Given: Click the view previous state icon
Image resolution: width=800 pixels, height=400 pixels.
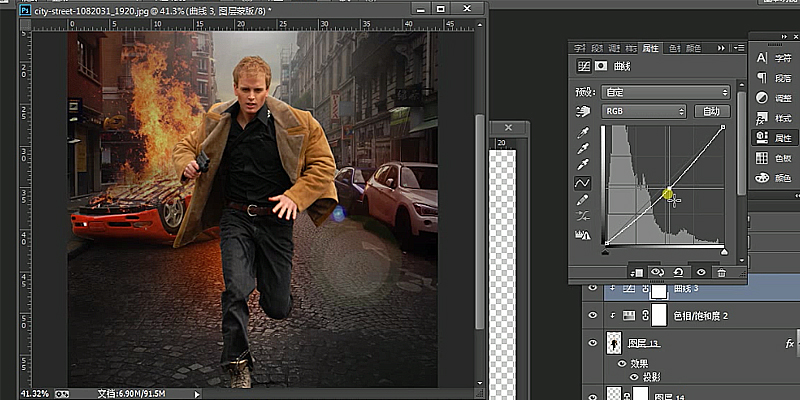Looking at the screenshot, I should (x=657, y=272).
